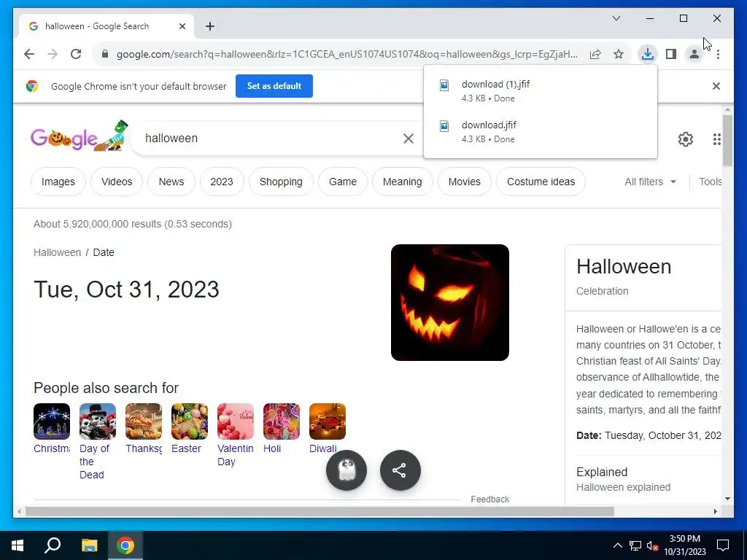Viewport: 747px width, 560px height.
Task: Dismiss the default browser infobar
Action: [x=716, y=86]
